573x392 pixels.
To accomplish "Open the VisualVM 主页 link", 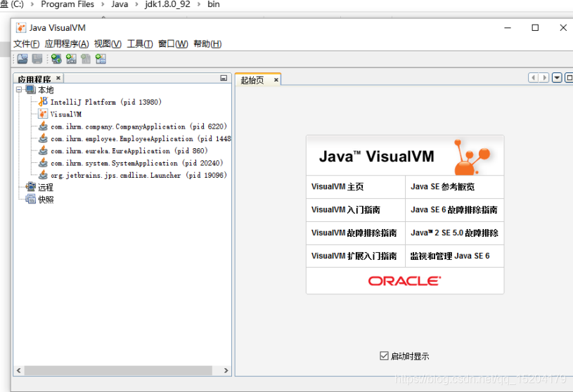I will point(337,187).
